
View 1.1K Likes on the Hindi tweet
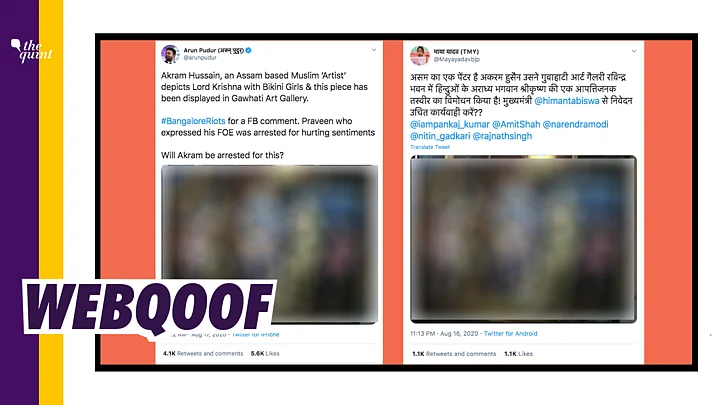[518, 354]
